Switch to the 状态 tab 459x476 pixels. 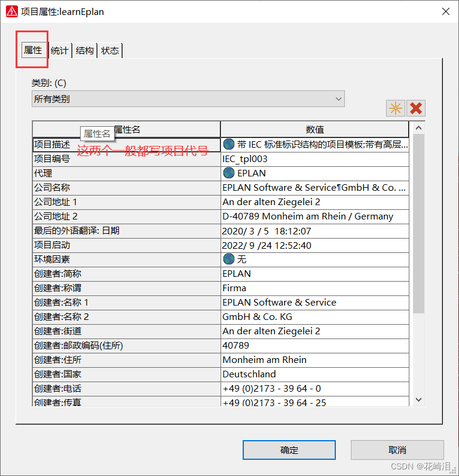click(x=109, y=50)
